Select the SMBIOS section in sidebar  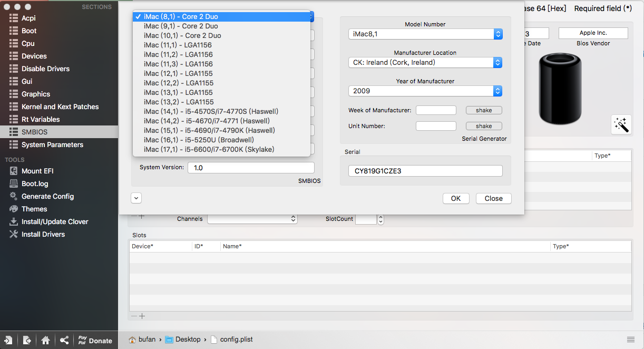pos(59,132)
